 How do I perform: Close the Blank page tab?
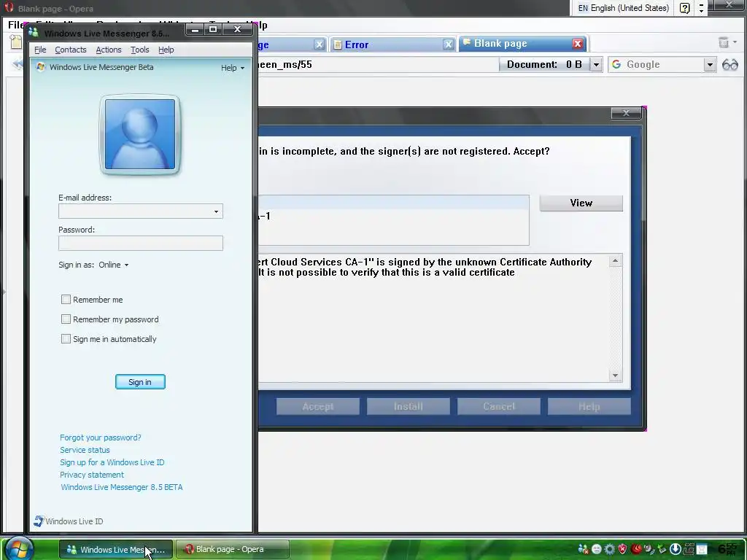[578, 44]
